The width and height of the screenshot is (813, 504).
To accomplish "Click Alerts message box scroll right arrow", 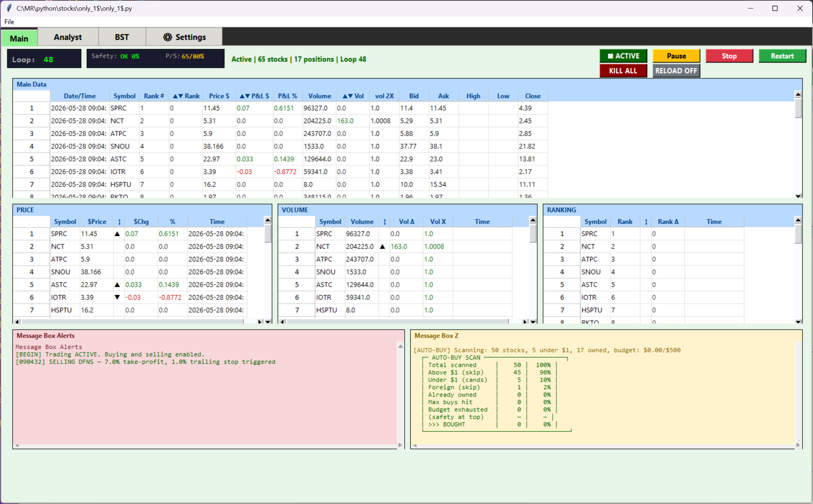I will click(400, 445).
